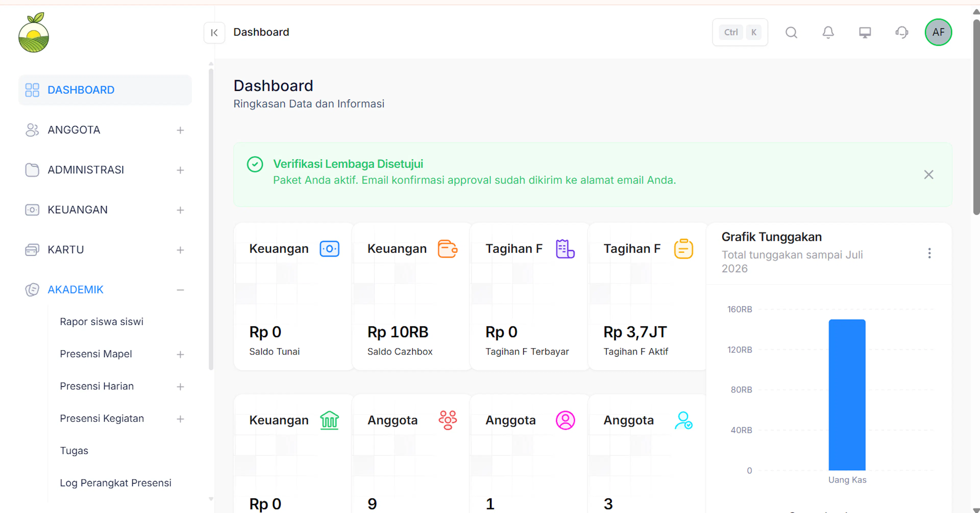Screen dimensions: 980x513
Task: Select DASHBOARD in the sidebar
Action: click(x=105, y=90)
